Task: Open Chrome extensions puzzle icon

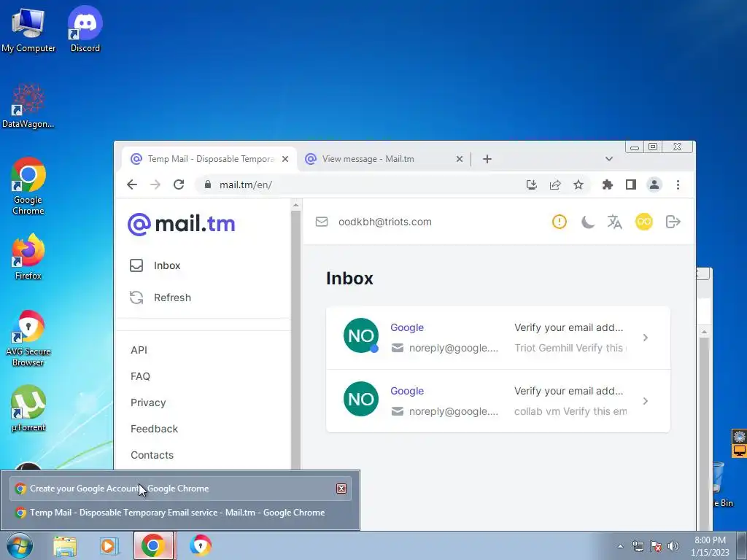Action: pos(608,184)
